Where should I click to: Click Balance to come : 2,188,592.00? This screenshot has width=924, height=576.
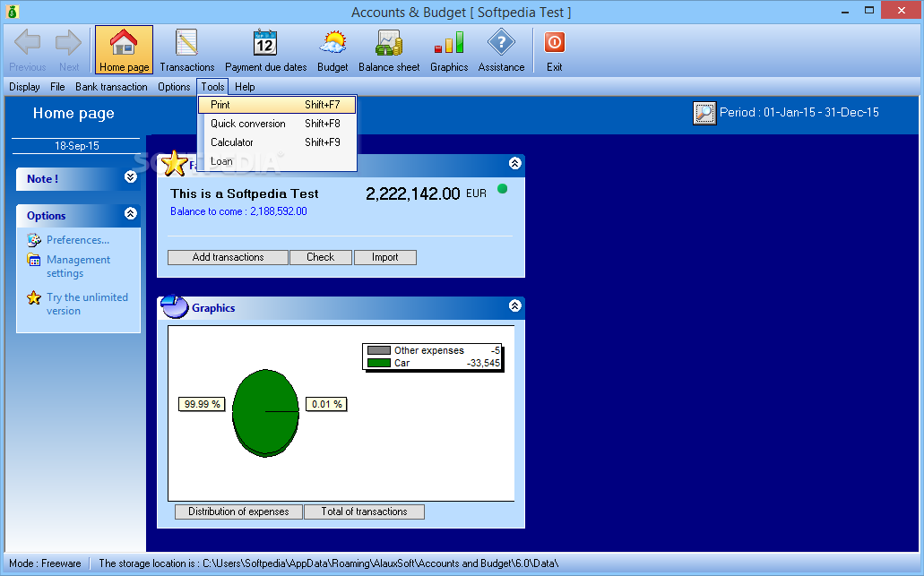point(238,211)
